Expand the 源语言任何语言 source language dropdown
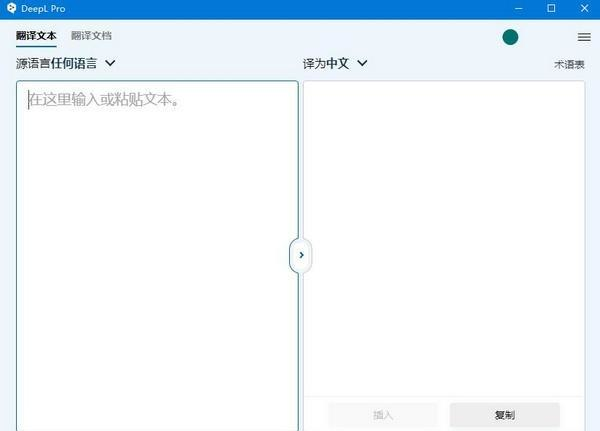Screen dimensions: 600x431 [x=65, y=63]
